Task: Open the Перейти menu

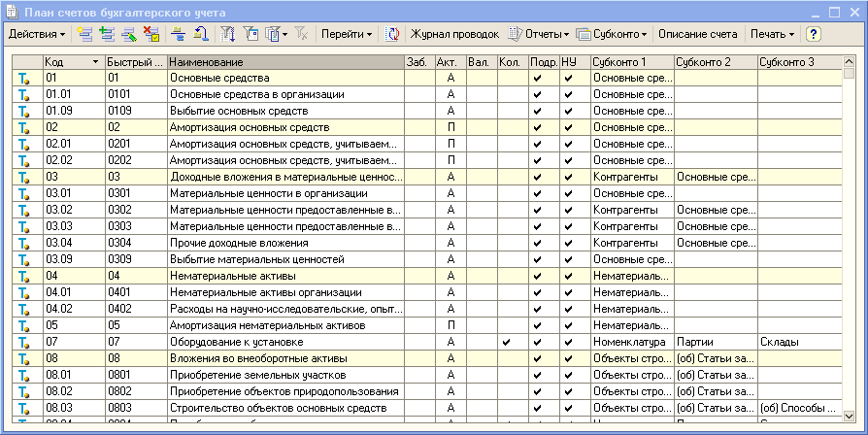Action: coord(347,34)
